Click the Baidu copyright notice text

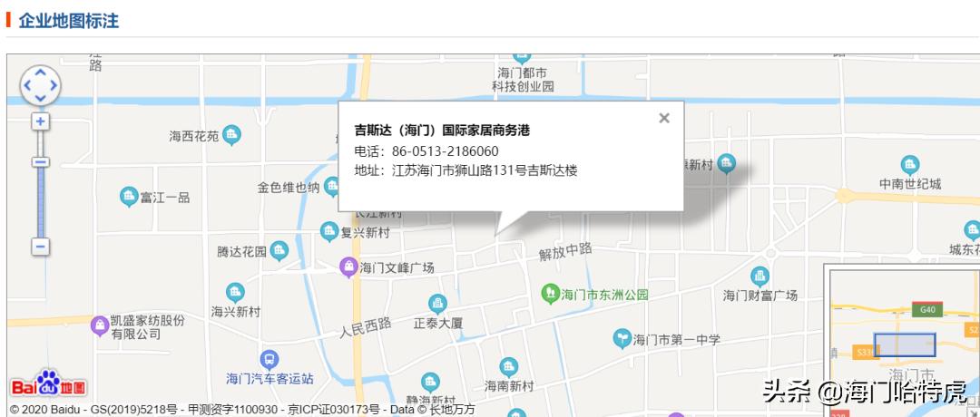[242, 410]
